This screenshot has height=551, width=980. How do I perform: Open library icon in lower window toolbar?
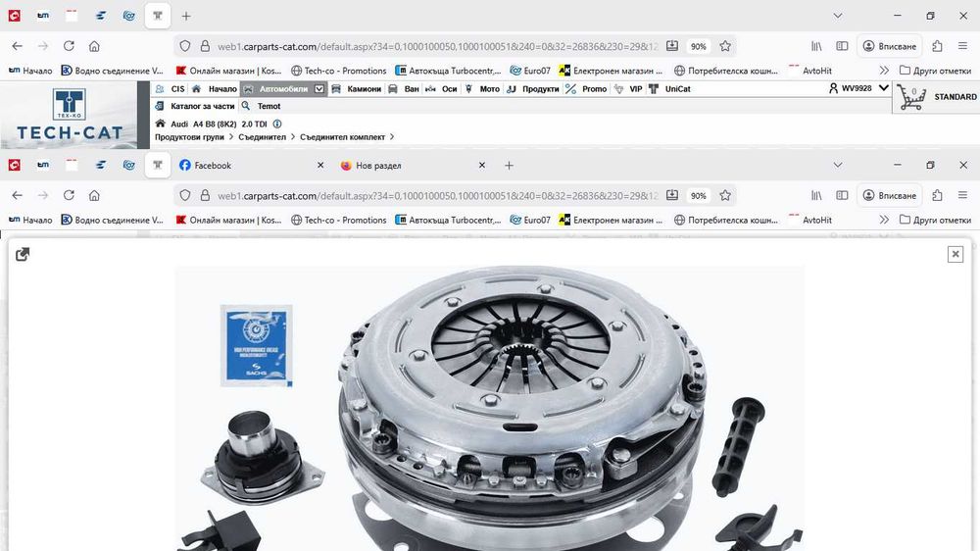coord(816,195)
